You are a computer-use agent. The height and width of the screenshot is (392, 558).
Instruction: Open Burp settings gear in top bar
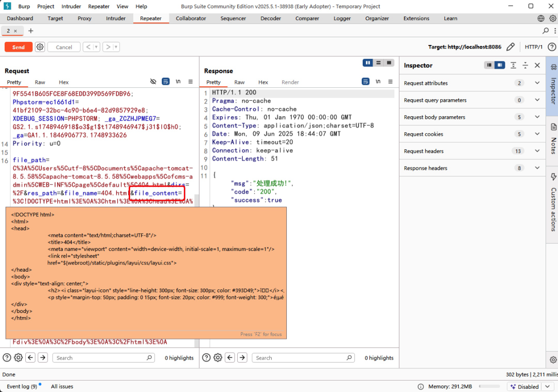coord(553,19)
